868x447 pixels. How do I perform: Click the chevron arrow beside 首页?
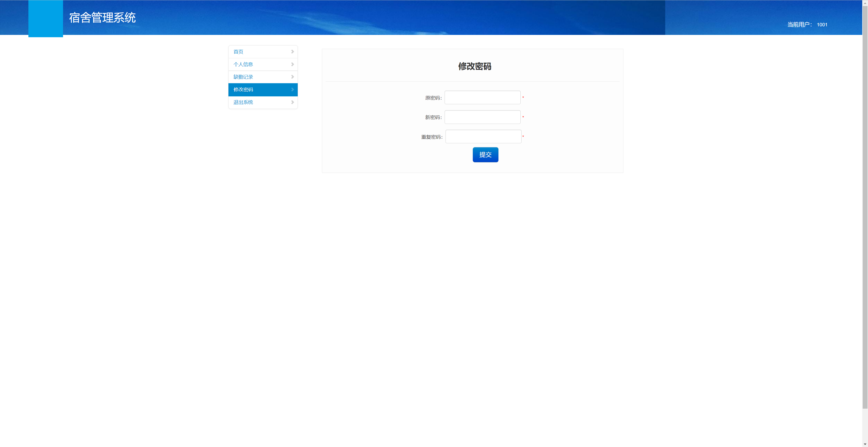pos(292,52)
